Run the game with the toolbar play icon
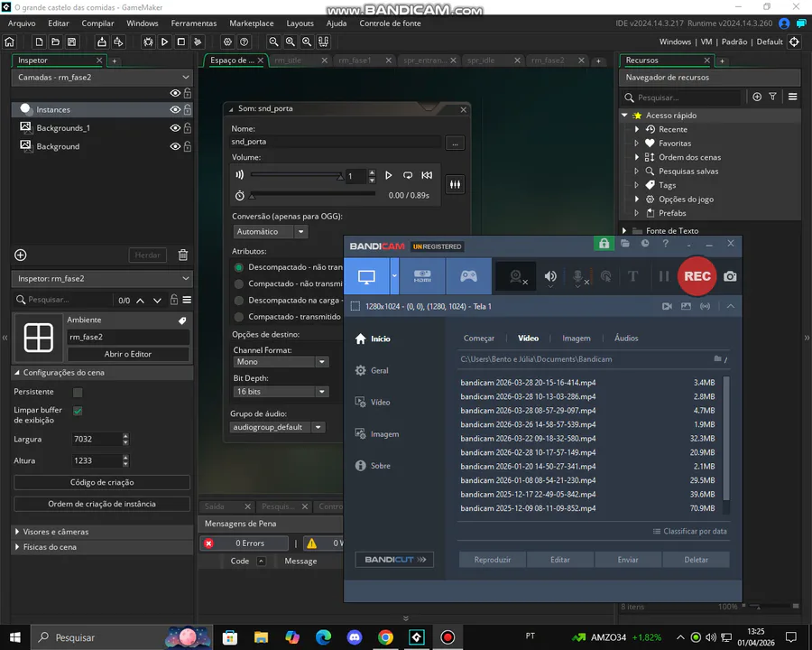 (x=165, y=42)
